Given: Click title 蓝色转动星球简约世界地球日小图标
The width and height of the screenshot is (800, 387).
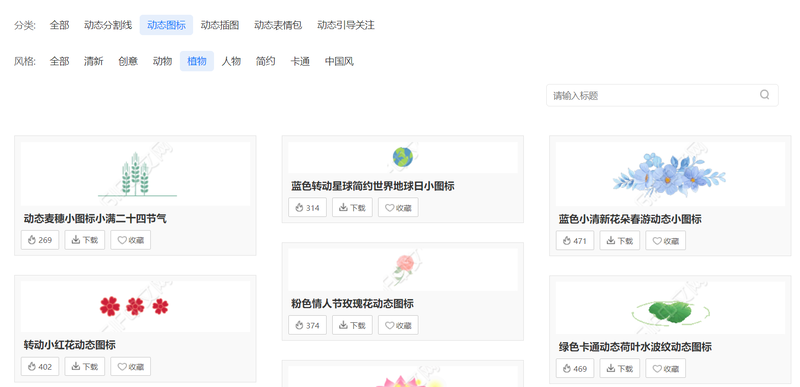Looking at the screenshot, I should pos(373,186).
